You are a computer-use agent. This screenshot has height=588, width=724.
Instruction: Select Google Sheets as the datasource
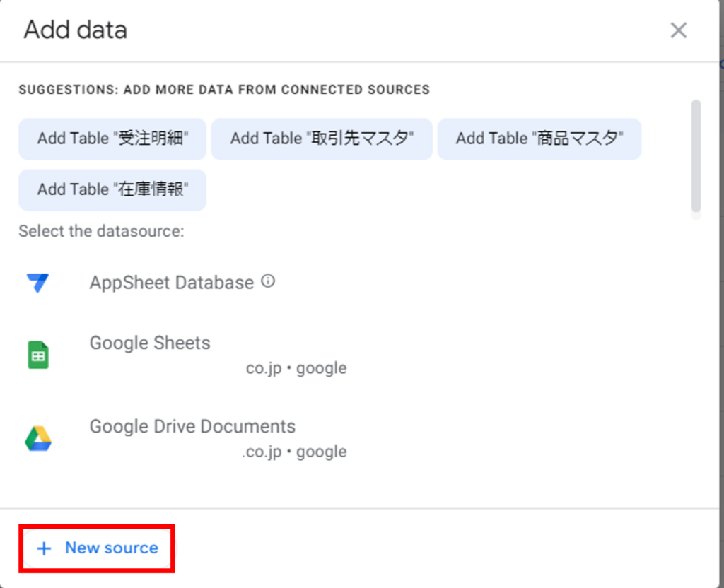(x=149, y=343)
